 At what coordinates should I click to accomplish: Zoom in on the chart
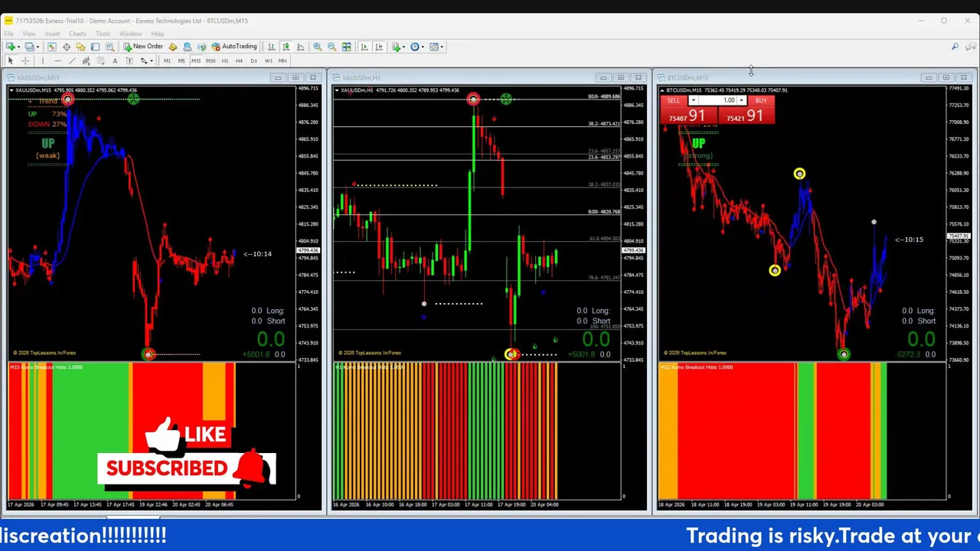[x=317, y=47]
